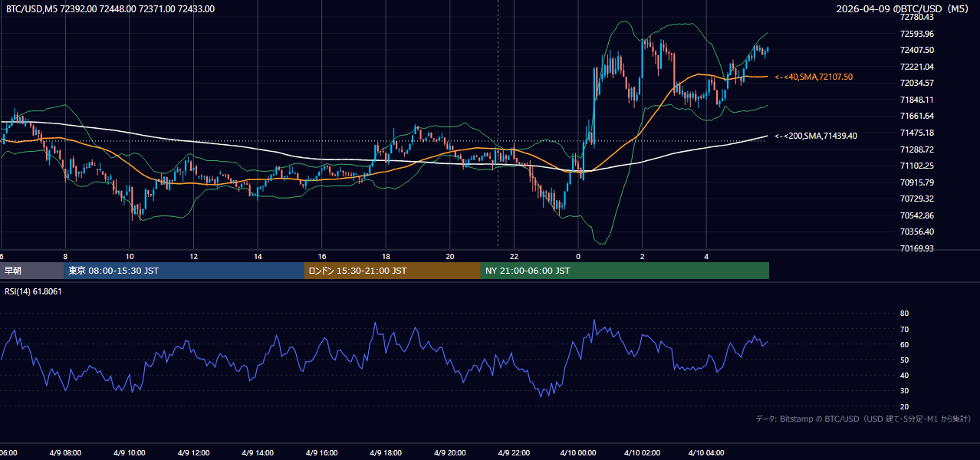
Task: Click price axis label 71475.18
Action: click(x=916, y=133)
